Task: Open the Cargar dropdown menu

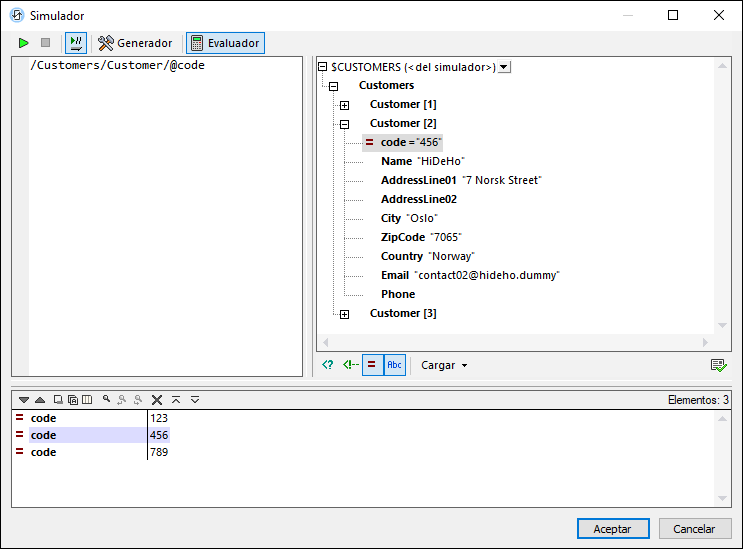Action: tap(444, 365)
